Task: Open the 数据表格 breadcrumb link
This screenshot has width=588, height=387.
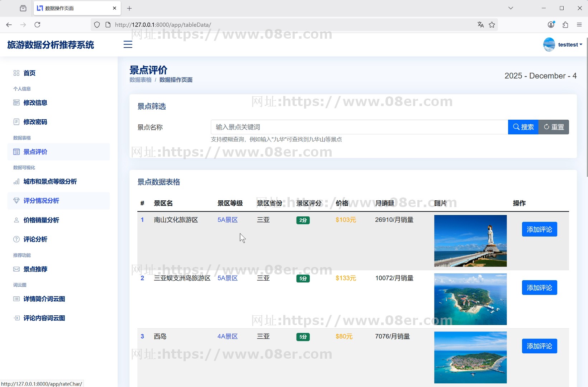Action: (140, 80)
